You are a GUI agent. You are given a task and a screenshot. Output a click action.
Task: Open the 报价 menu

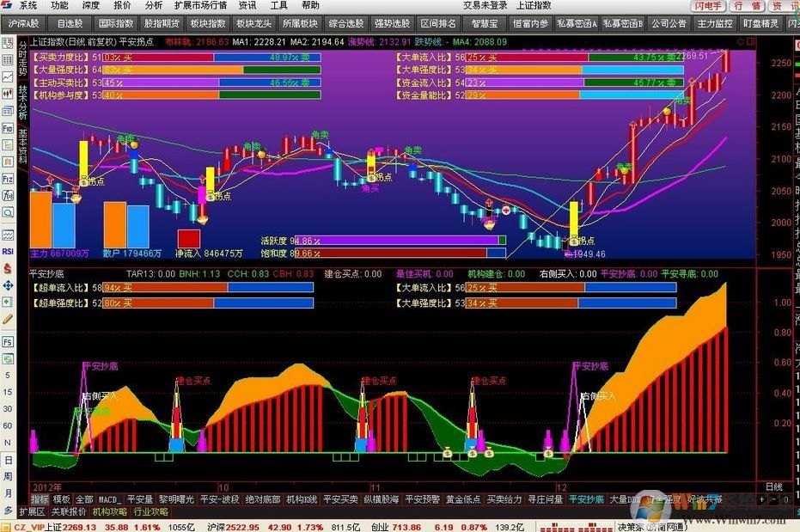click(122, 6)
